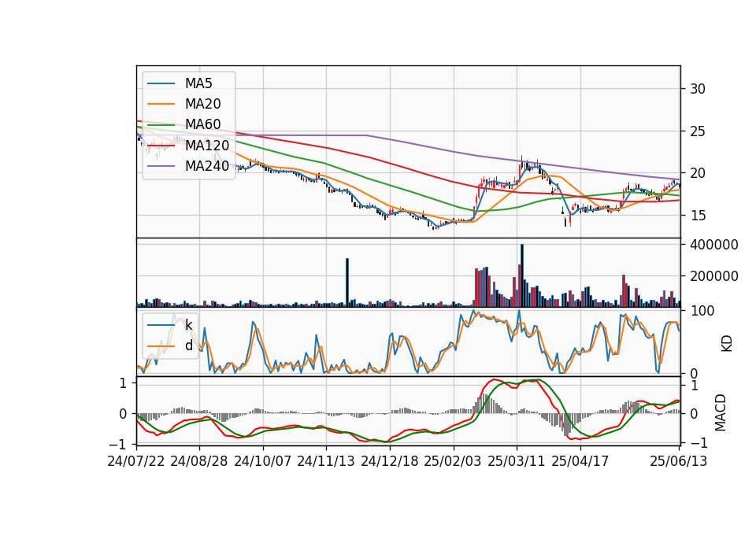Click the 25/03/11 date label
This screenshot has width=756, height=543.
(517, 461)
